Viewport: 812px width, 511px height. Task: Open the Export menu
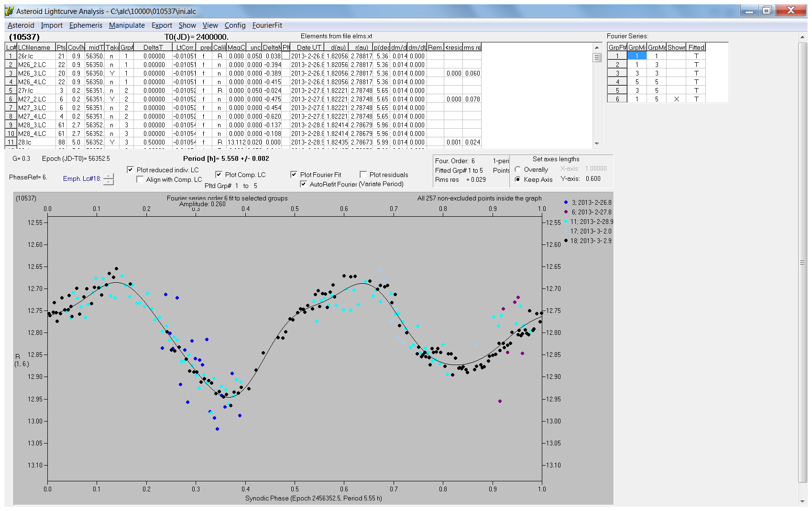[162, 25]
